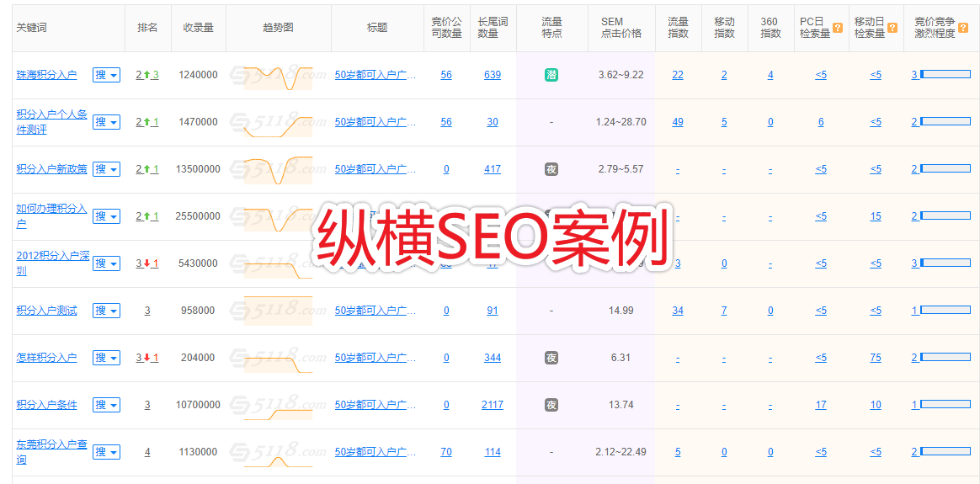This screenshot has height=484, width=980.
Task: Expand 搜 dropdown for 东莞积分入户查询
Action: coord(106,452)
